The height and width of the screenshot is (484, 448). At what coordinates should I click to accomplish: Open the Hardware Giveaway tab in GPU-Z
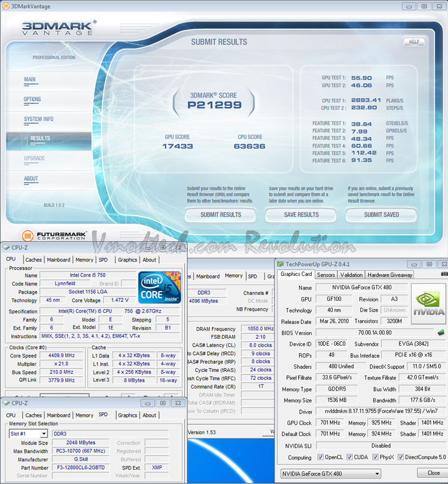[390, 275]
